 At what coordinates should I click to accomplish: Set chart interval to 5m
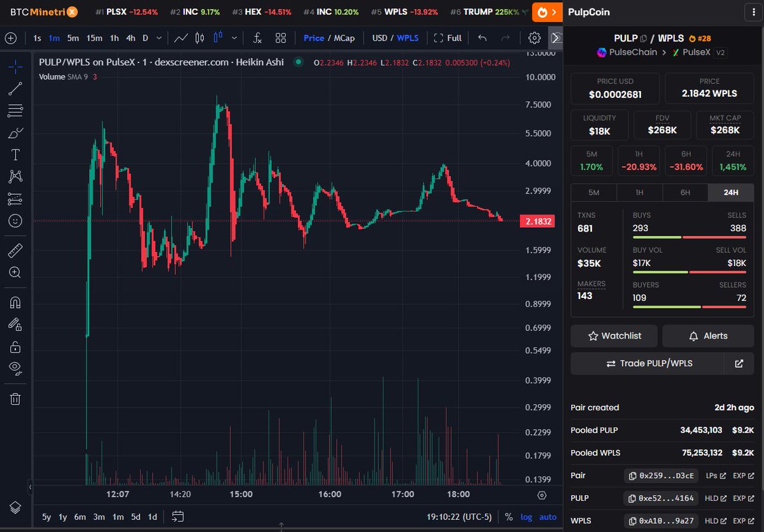[73, 38]
